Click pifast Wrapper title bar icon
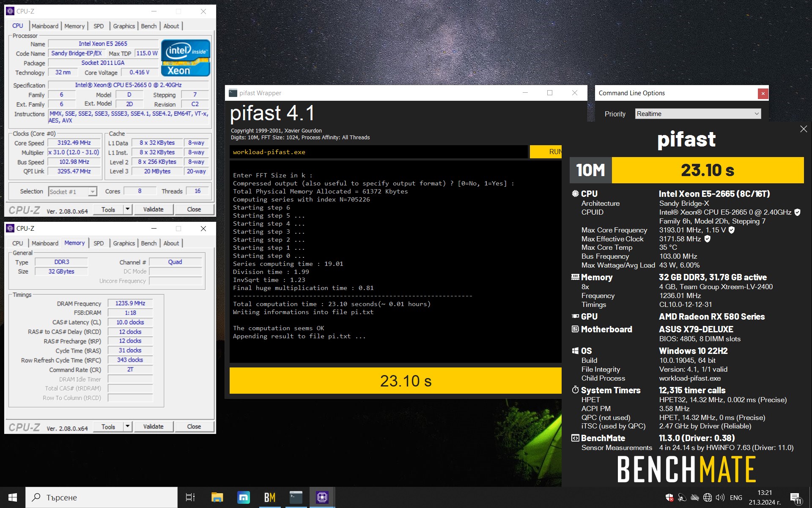 pyautogui.click(x=233, y=93)
